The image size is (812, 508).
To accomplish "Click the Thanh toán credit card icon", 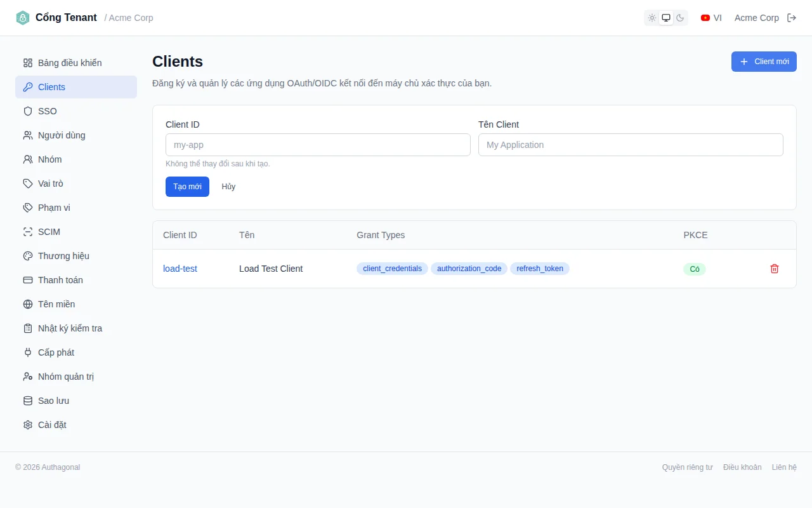I will click(x=28, y=280).
